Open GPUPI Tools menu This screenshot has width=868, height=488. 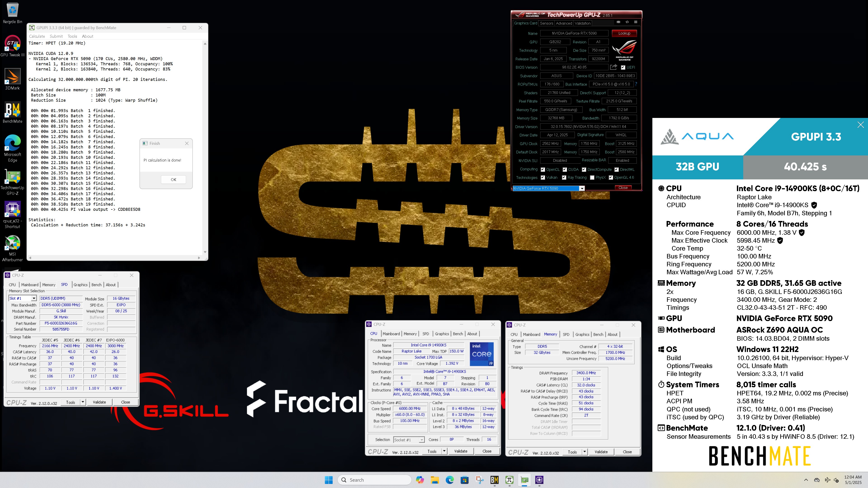tap(72, 36)
